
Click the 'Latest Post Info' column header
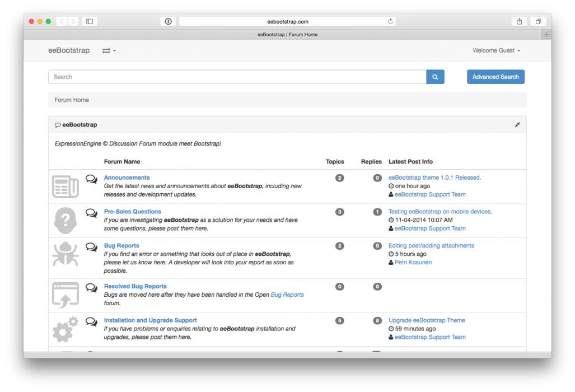[410, 162]
